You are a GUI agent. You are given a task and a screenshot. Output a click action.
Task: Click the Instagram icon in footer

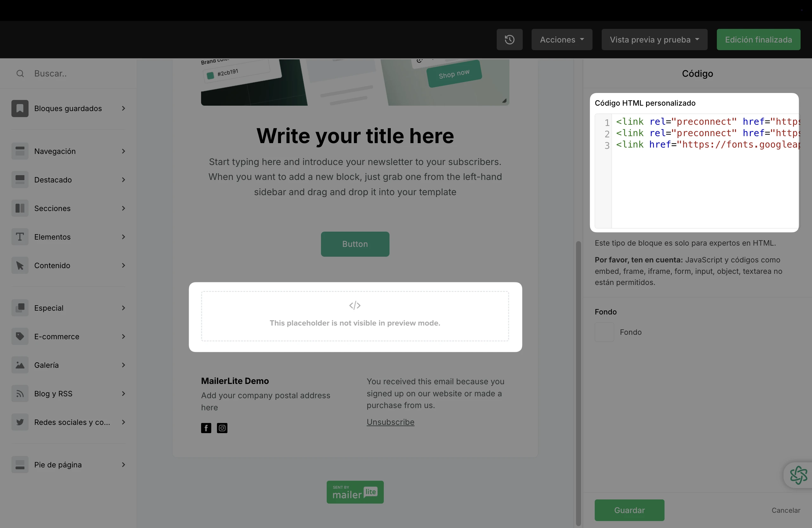coord(222,428)
